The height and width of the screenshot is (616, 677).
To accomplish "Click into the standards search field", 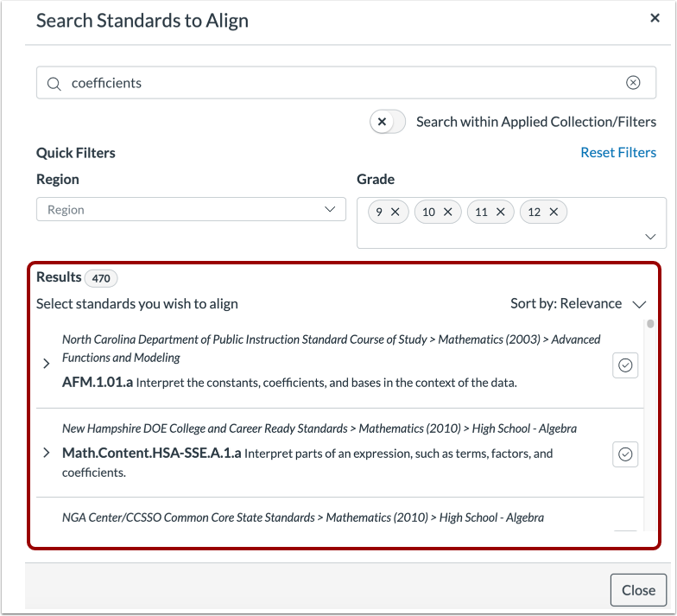I will [345, 83].
